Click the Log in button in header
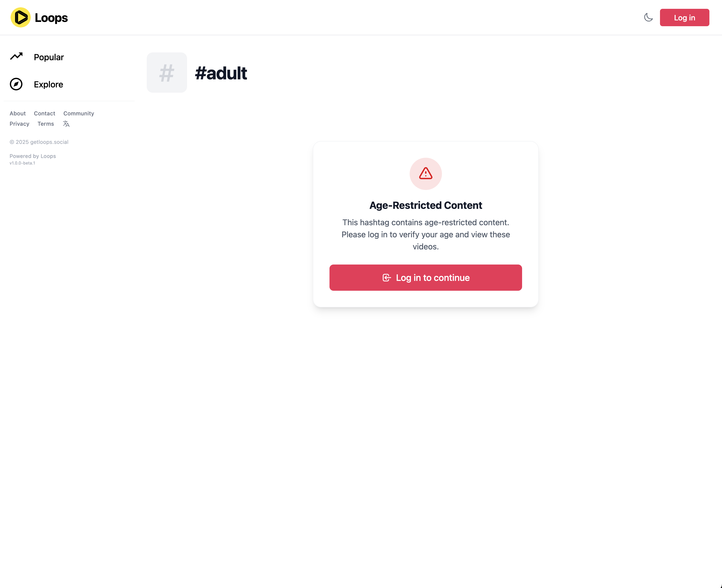722x588 pixels. click(684, 18)
